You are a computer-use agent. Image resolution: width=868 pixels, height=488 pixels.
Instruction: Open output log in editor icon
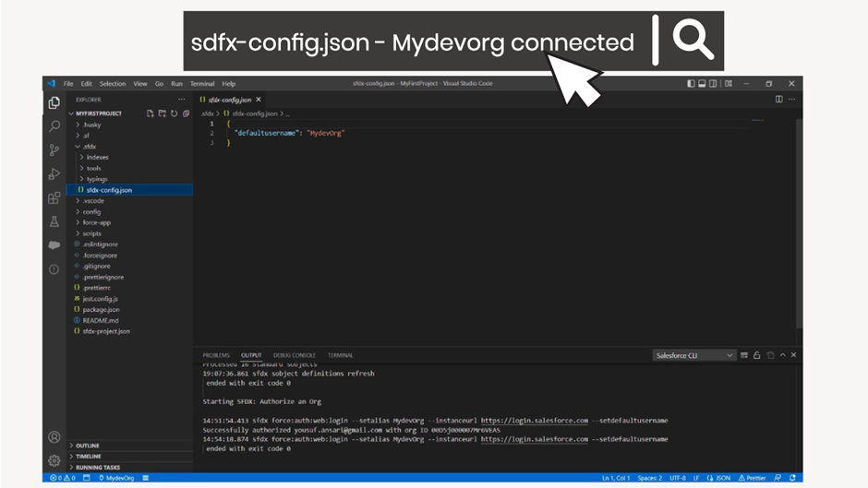click(770, 355)
